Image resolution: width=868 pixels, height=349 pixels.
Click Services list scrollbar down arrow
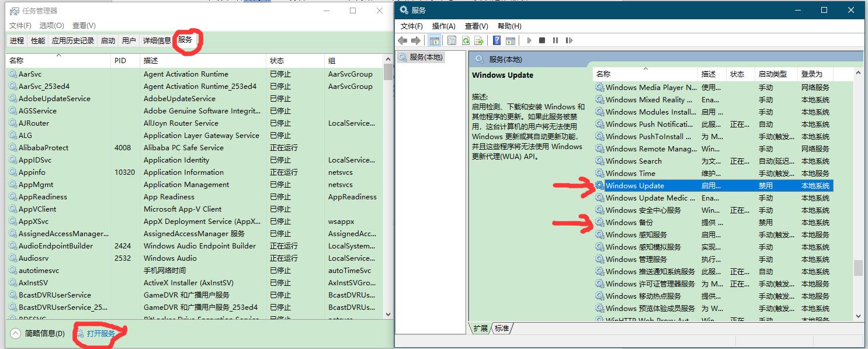point(858,316)
